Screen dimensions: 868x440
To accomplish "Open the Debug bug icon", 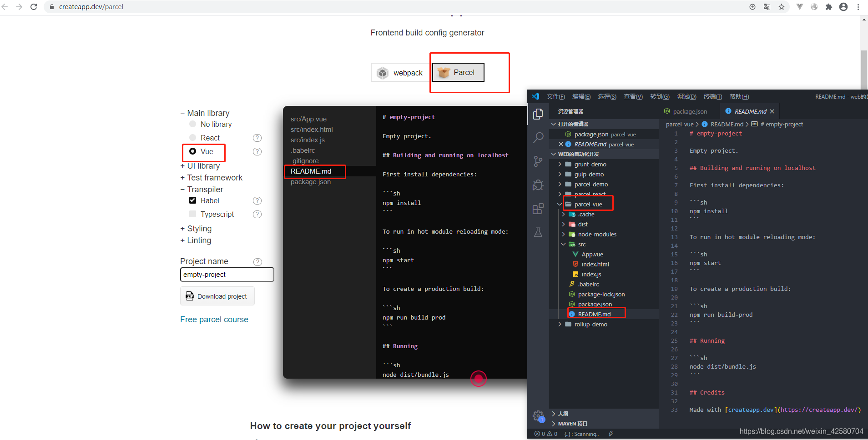I will click(x=538, y=185).
